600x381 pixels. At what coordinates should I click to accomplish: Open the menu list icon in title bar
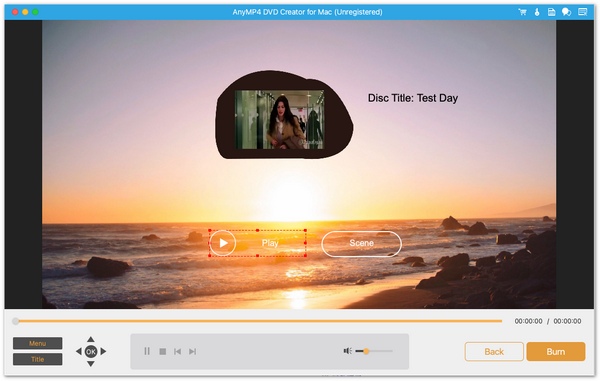(x=582, y=12)
